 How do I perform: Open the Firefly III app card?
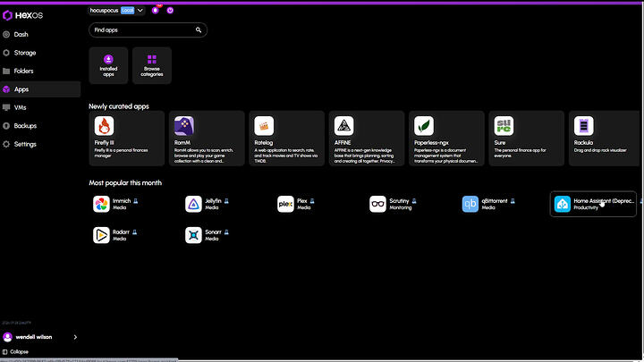(127, 139)
